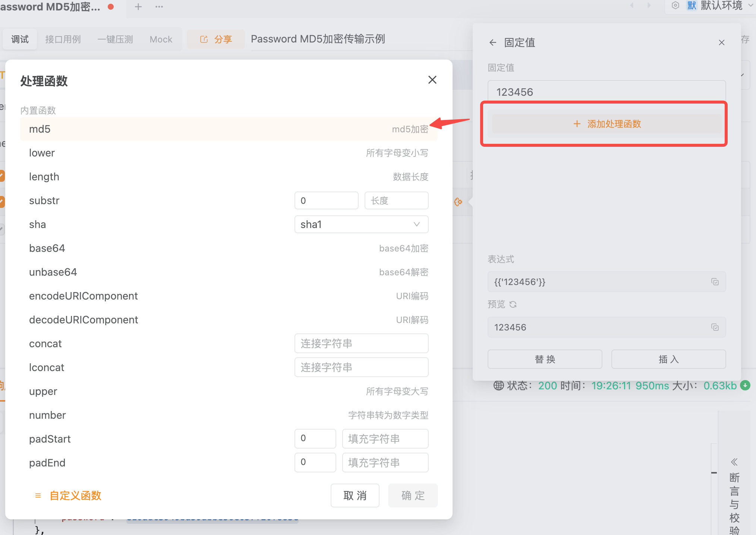Screen dimensions: 756x535
Task: Copy the preview result 123456
Action: point(715,327)
